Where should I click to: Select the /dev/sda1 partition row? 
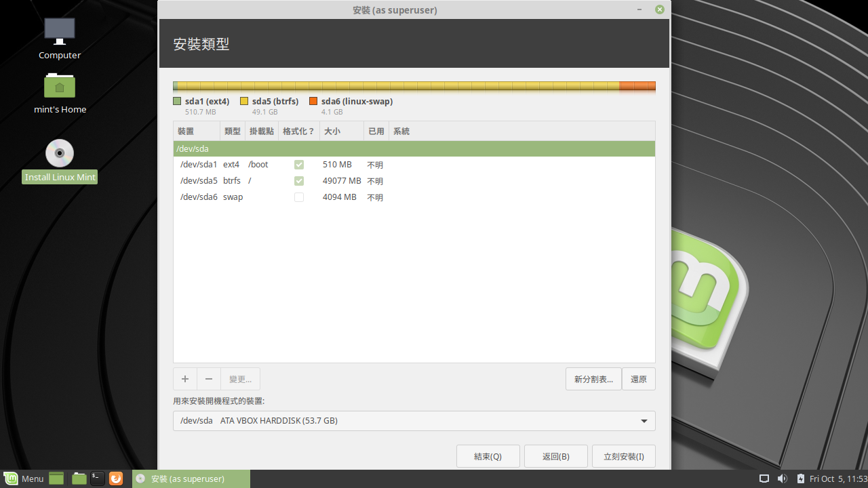coord(414,165)
